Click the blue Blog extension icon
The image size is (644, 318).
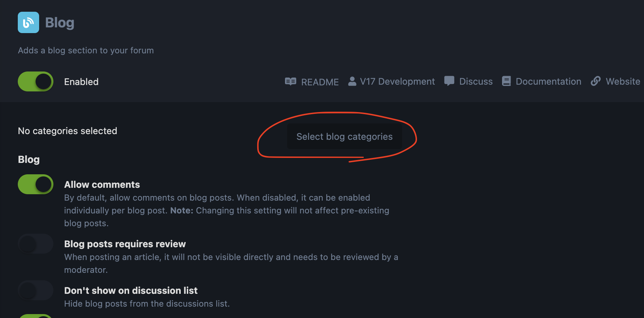pos(28,22)
